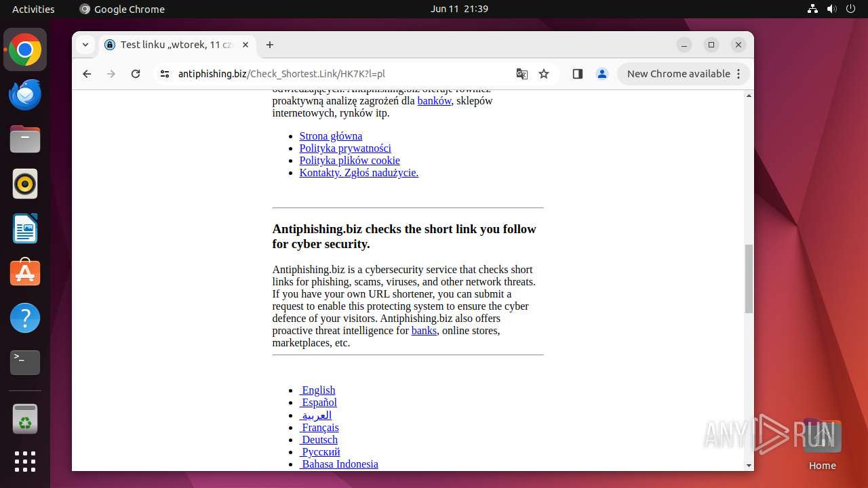Image resolution: width=868 pixels, height=488 pixels.
Task: Open Home folder on desktop
Action: click(822, 445)
